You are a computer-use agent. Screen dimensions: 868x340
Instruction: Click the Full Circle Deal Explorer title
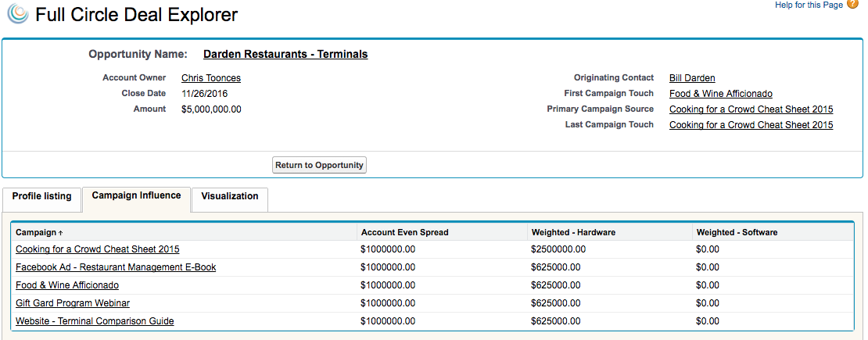[x=137, y=14]
